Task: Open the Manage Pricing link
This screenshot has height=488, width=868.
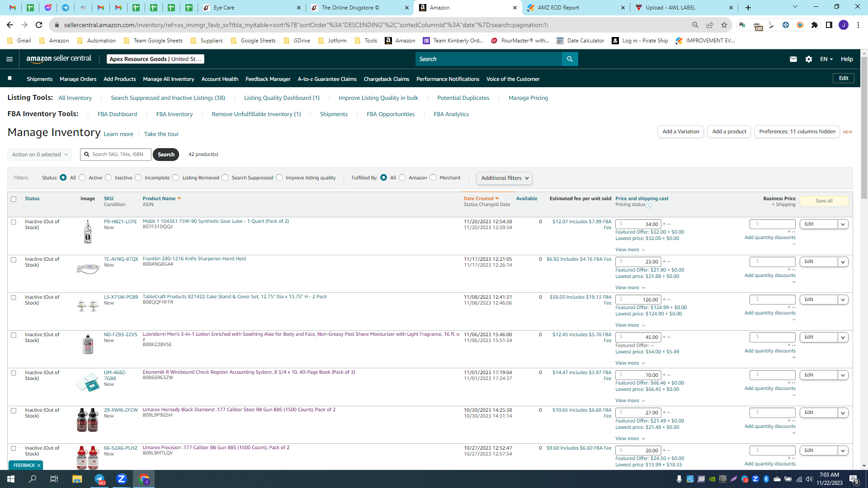Action: coord(528,98)
